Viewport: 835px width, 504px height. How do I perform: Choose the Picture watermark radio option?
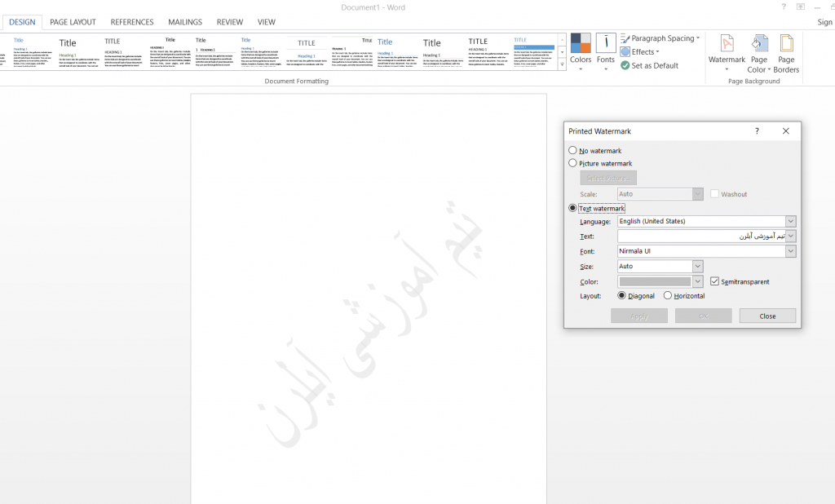point(572,163)
